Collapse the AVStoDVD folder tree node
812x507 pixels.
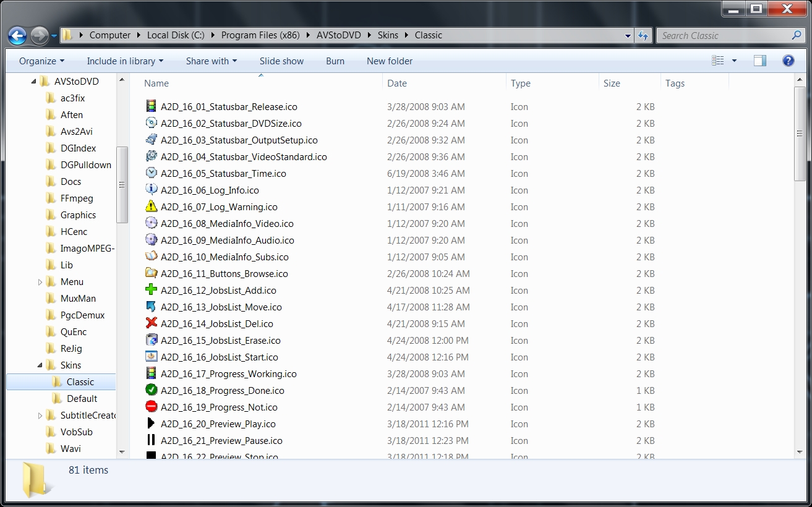32,81
